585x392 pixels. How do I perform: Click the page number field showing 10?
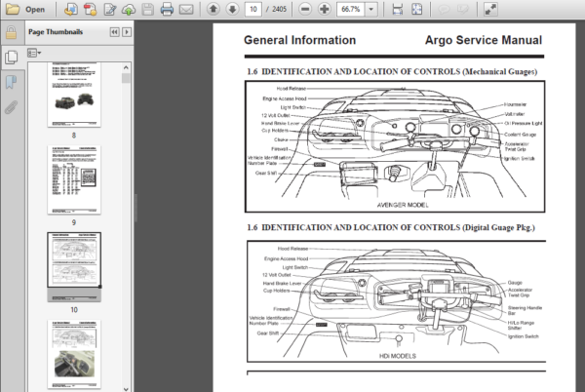click(253, 10)
